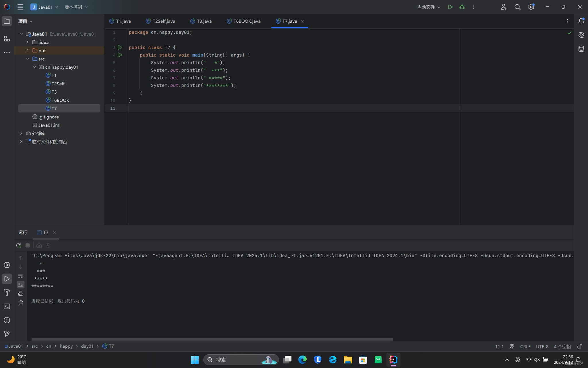Close T7 run tab
The image size is (588, 368).
(54, 233)
